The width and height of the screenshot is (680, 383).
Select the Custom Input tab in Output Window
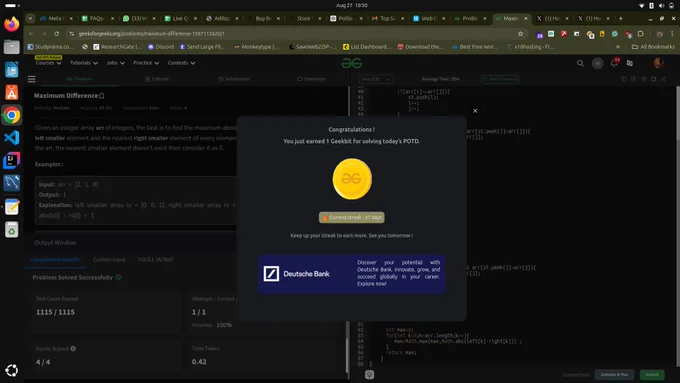pos(109,259)
